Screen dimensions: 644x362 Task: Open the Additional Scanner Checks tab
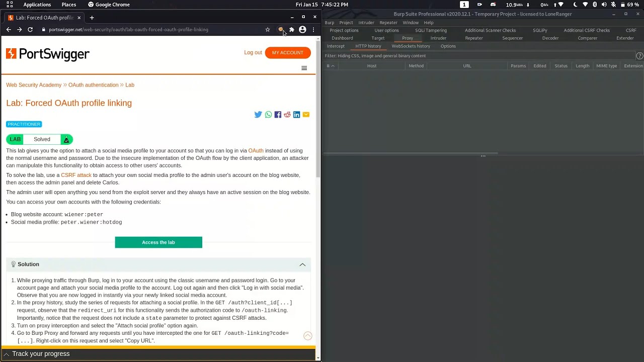[491, 31]
